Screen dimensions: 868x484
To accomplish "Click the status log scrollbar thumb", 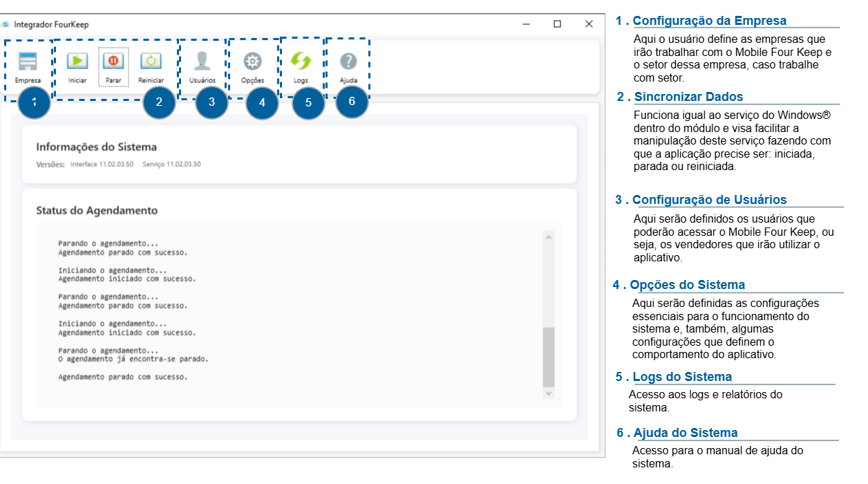I will 549,357.
